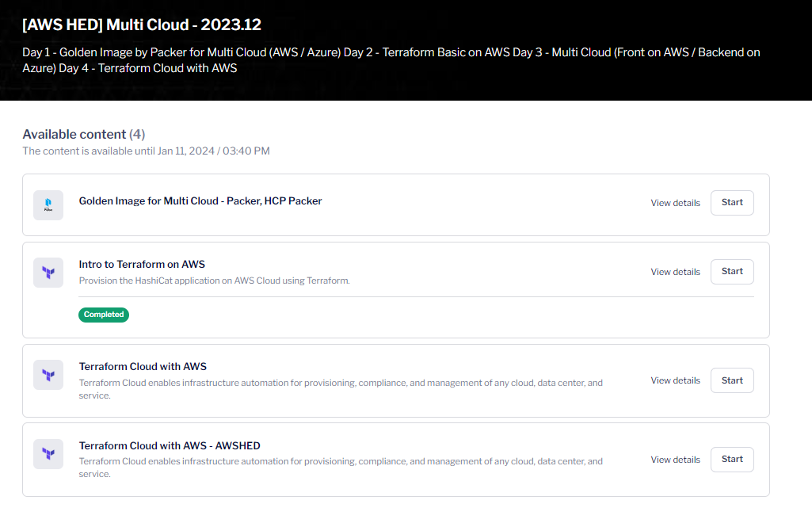View details for Intro to Terraform on AWS
This screenshot has width=812, height=527.
click(x=675, y=272)
